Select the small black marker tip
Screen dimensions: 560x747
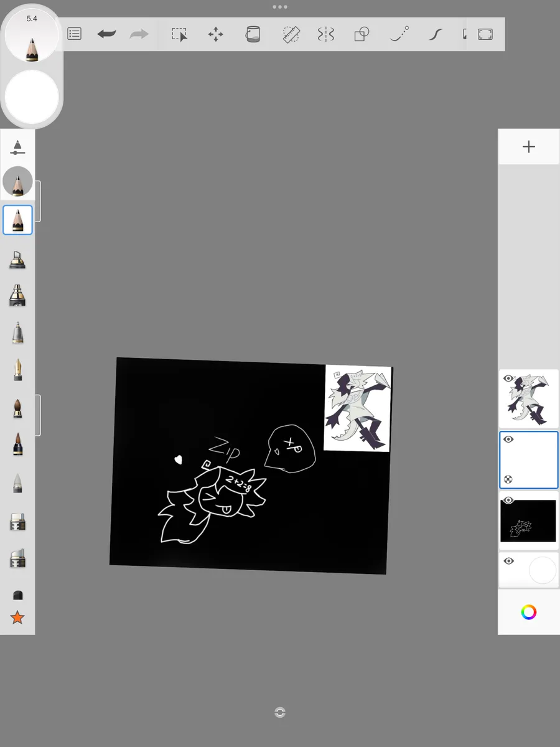pos(17,595)
